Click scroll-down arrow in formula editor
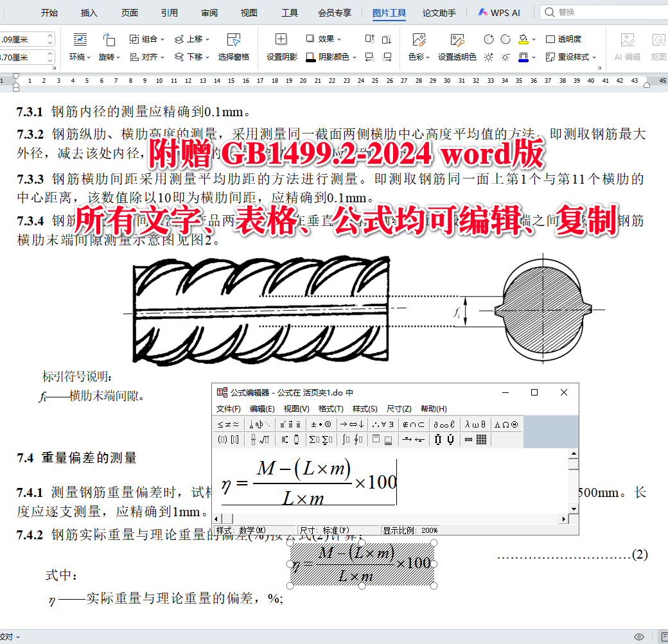This screenshot has height=644, width=668. pos(574,509)
